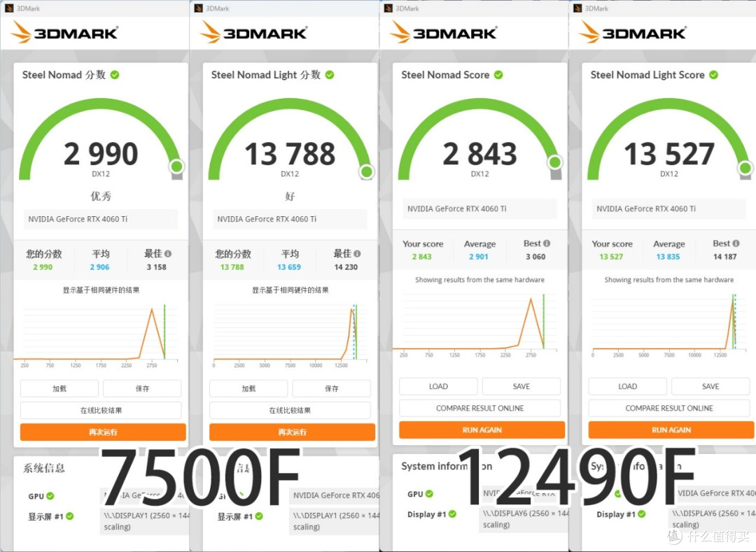Click info icon beside Best in Steel Nomad Score panel

(547, 243)
